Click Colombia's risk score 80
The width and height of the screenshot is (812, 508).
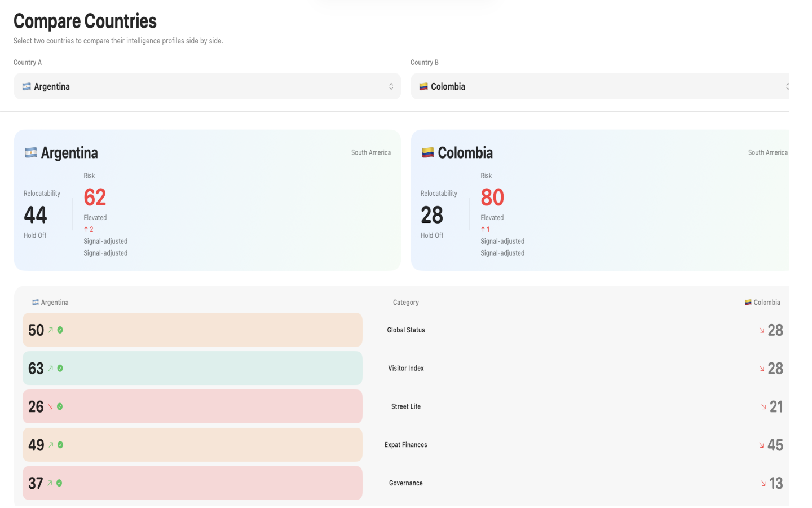(x=492, y=197)
